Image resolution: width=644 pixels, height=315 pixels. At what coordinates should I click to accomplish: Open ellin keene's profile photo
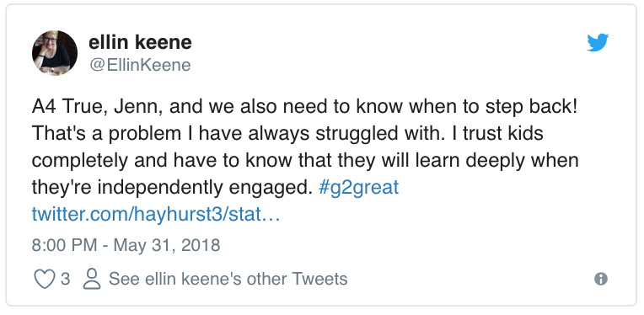tap(55, 53)
